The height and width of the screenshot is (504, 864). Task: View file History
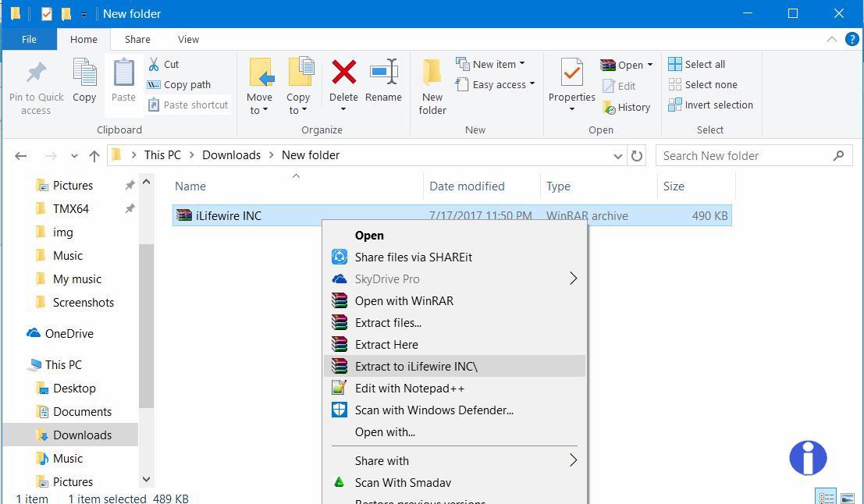[627, 108]
